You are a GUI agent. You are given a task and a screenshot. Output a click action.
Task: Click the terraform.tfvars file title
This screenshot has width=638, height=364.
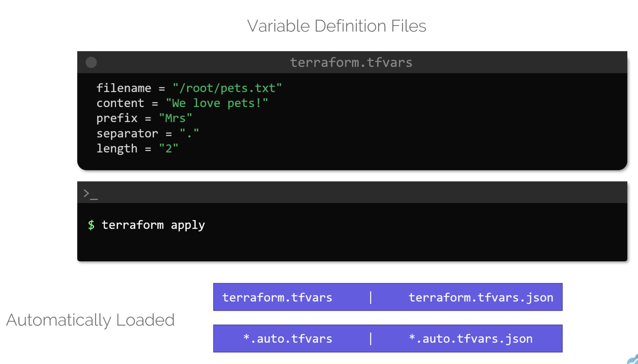coord(351,62)
